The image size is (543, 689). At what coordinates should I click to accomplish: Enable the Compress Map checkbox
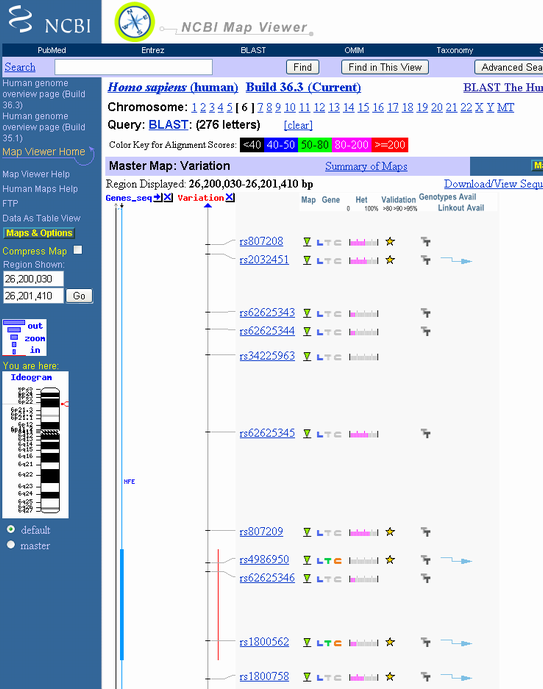78,250
